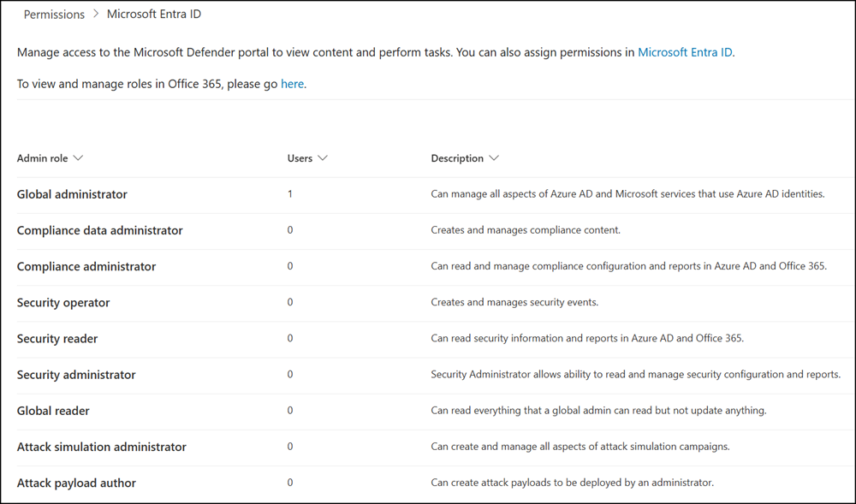Click the here link for Office 365 roles

(292, 83)
